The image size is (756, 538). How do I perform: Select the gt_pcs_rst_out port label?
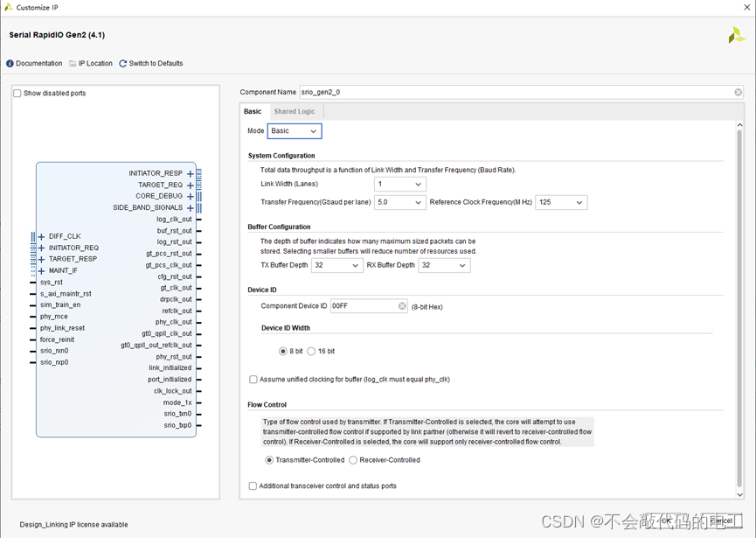[169, 254]
